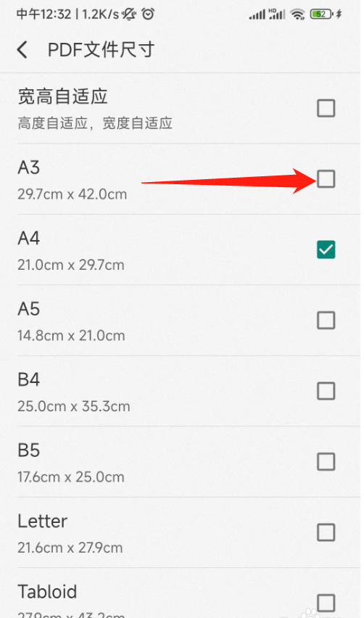Viewport: 364px width, 618px height.
Task: Check the A3 size checkbox
Action: click(326, 179)
